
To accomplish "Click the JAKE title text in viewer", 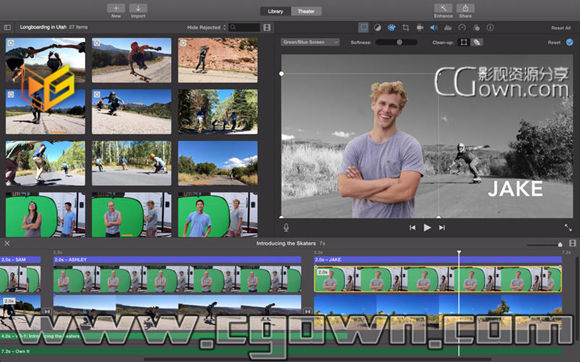I will click(515, 189).
